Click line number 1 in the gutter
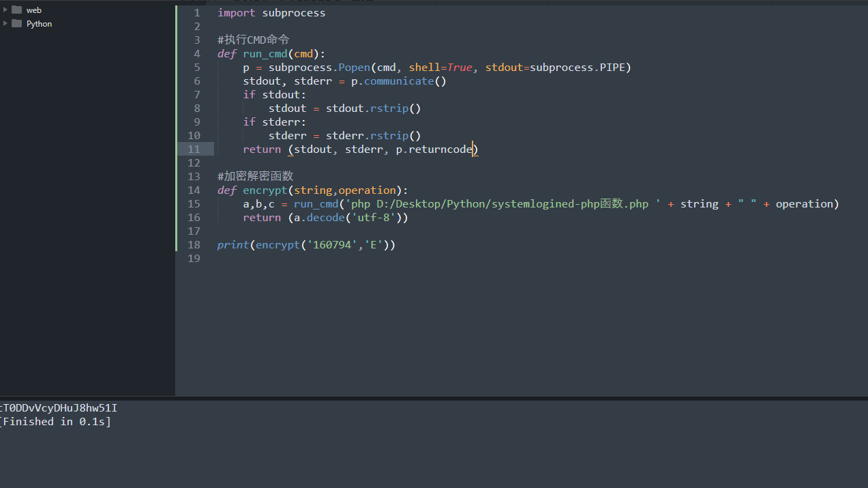868x488 pixels. [197, 13]
